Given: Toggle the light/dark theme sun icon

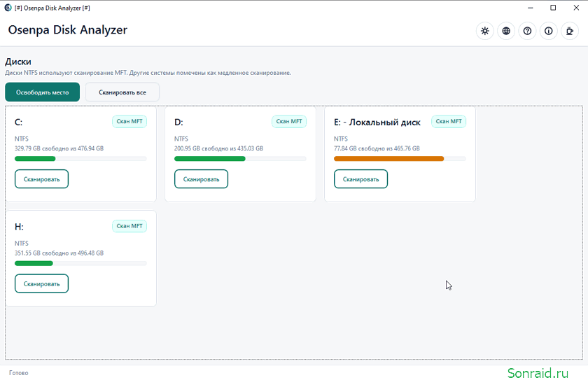Looking at the screenshot, I should 485,31.
